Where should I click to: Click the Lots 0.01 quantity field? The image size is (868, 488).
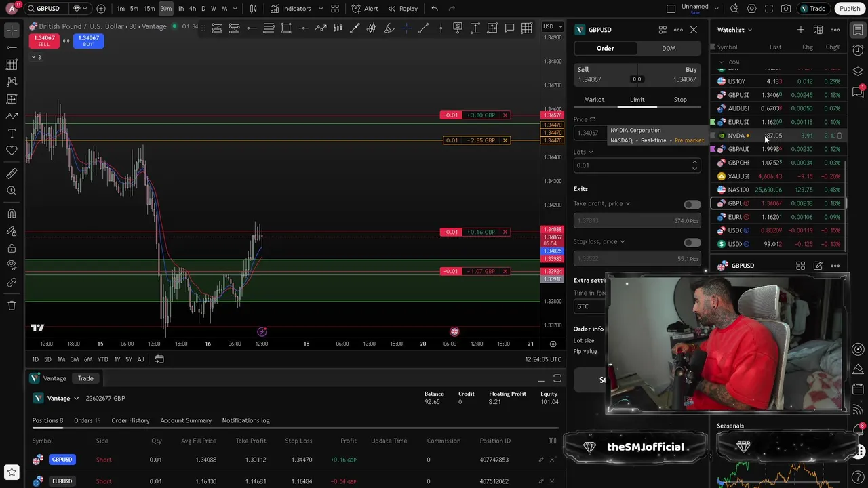636,165
